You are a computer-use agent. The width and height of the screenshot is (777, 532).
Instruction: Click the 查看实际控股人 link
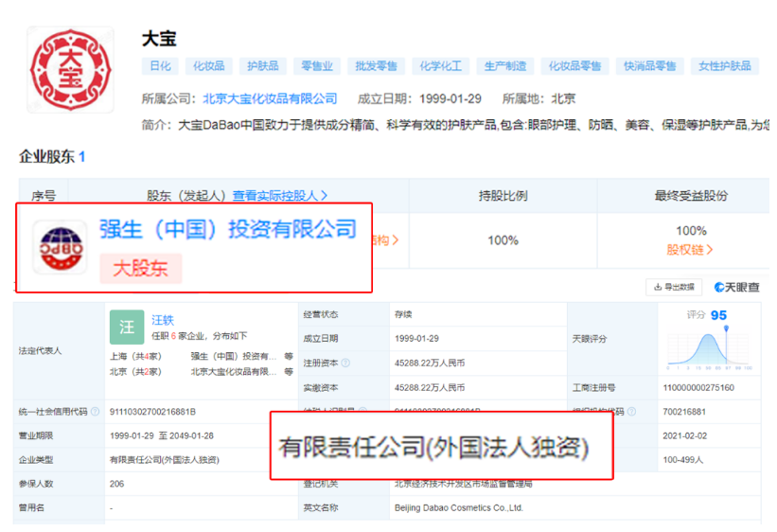(x=280, y=196)
